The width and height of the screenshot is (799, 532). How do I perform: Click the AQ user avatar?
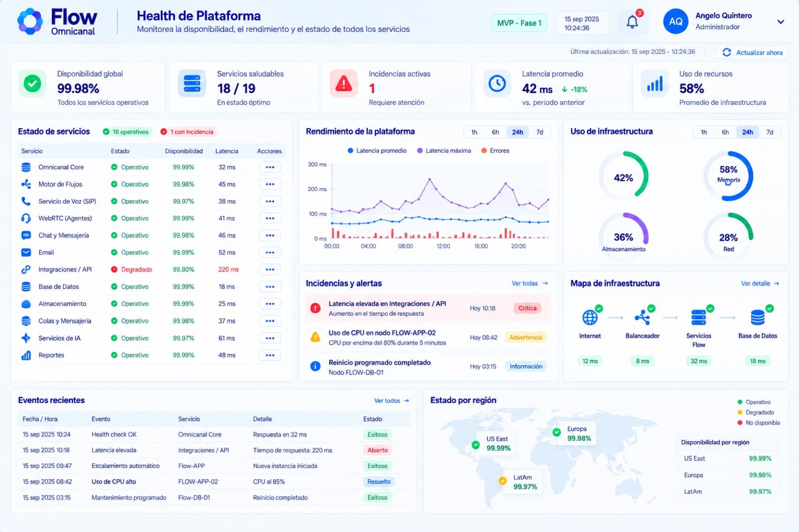coord(676,21)
